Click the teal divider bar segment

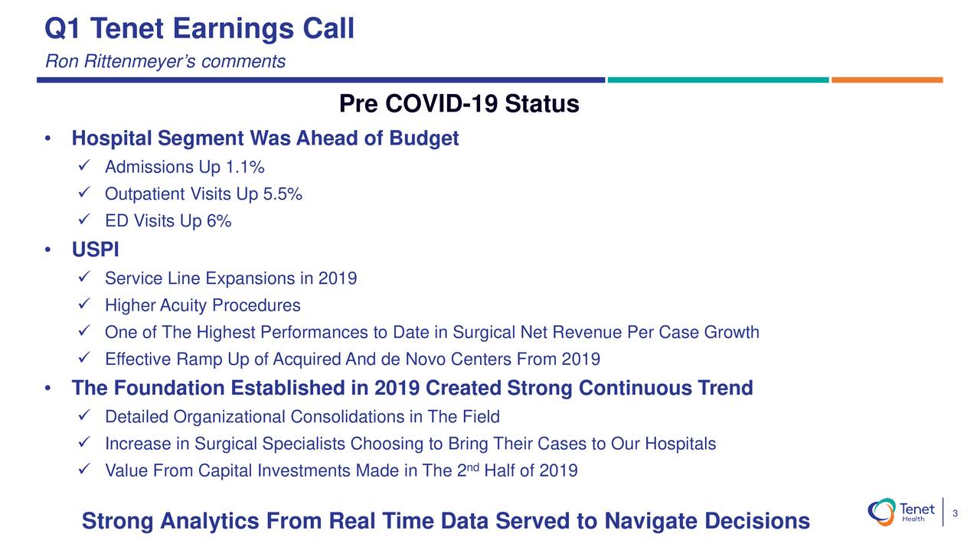[x=718, y=80]
